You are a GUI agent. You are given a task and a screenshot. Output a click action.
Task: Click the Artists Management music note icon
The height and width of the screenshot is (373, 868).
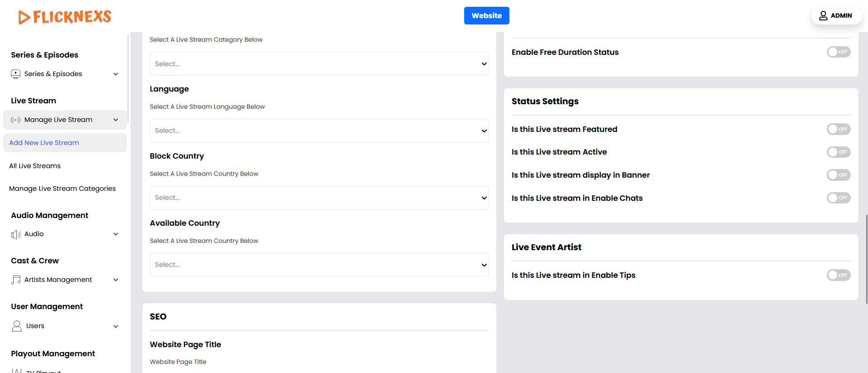[16, 280]
